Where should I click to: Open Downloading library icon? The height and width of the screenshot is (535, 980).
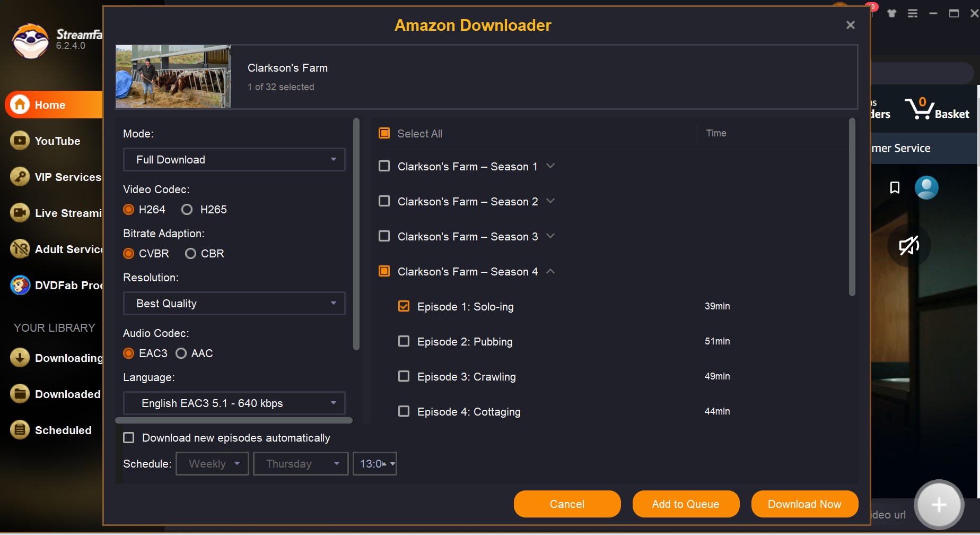click(x=20, y=358)
